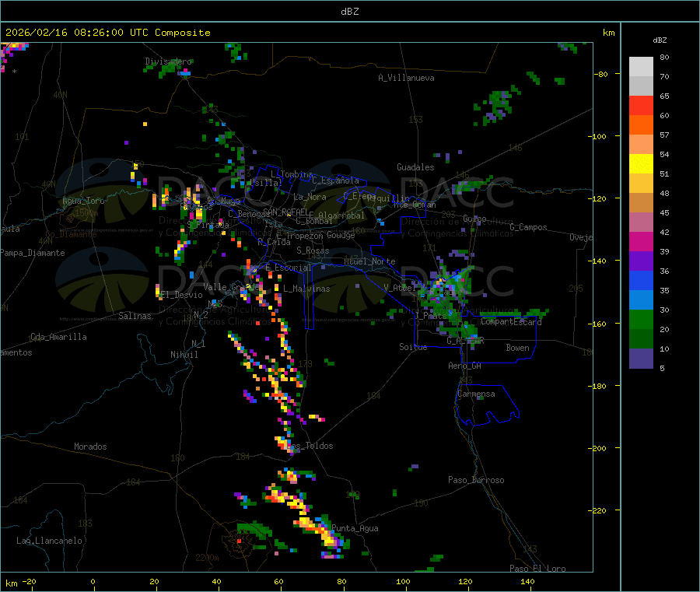This screenshot has height=592, width=700.
Task: Select the 60 km tick on bottom axis
Action: tap(279, 581)
